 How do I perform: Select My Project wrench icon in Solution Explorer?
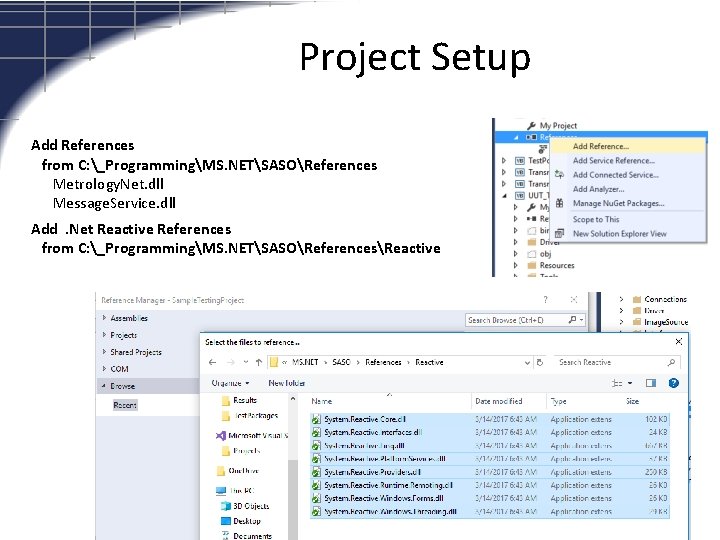click(531, 125)
